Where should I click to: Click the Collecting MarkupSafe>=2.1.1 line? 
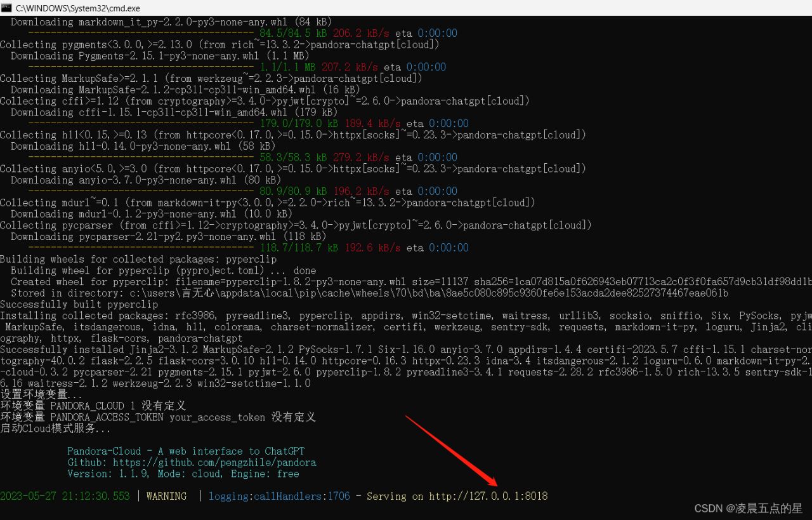click(x=211, y=78)
